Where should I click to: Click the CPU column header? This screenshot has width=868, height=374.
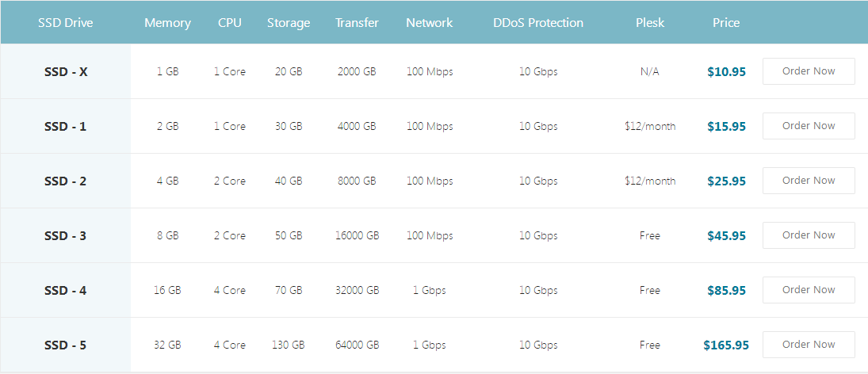coord(230,23)
